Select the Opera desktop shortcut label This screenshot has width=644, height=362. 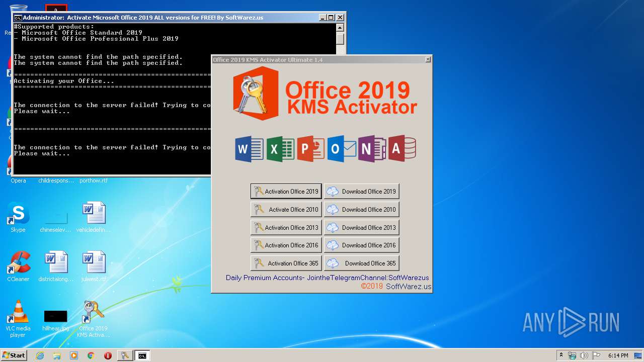pos(18,180)
